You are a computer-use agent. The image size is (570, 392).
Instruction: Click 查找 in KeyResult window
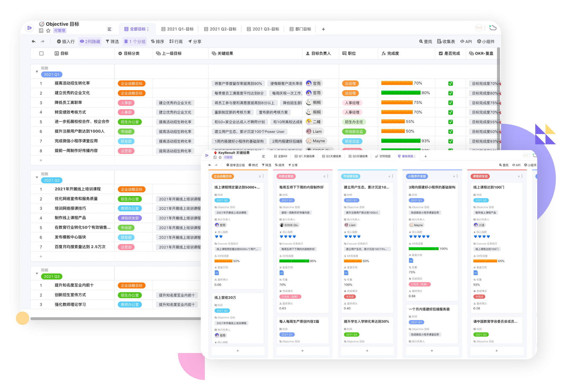click(504, 165)
